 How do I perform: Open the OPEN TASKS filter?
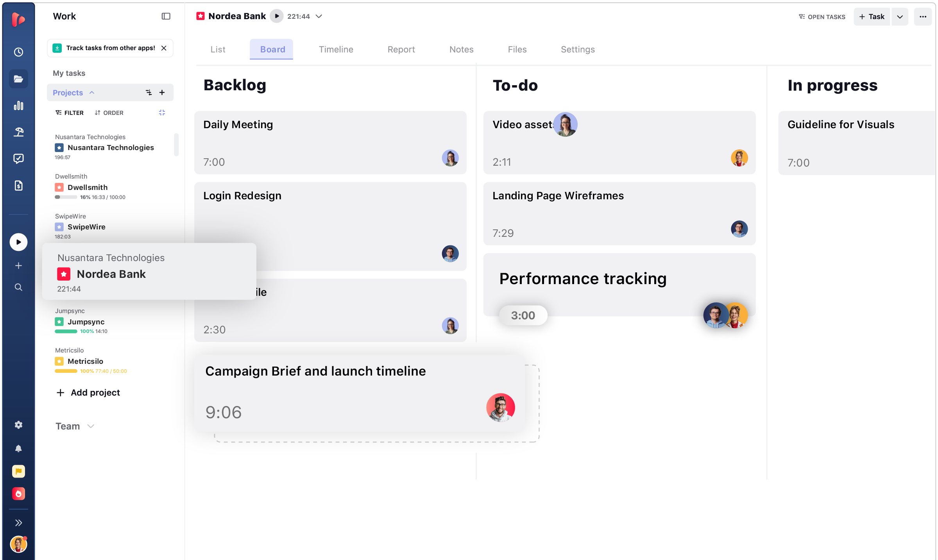point(822,17)
